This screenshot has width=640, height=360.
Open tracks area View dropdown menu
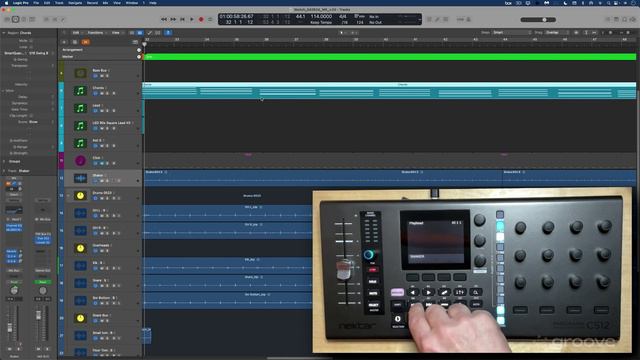coord(117,33)
